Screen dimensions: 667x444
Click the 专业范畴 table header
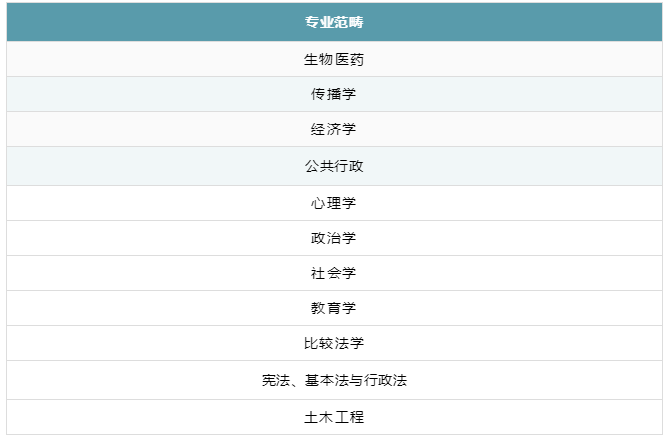click(x=333, y=22)
